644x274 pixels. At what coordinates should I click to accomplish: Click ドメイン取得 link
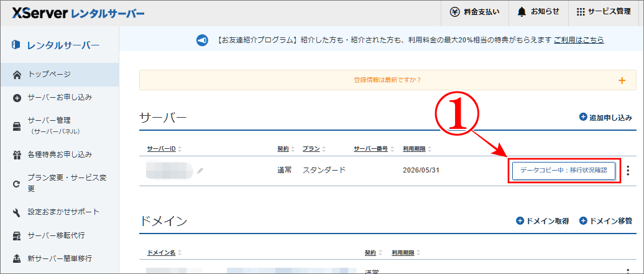pos(543,221)
